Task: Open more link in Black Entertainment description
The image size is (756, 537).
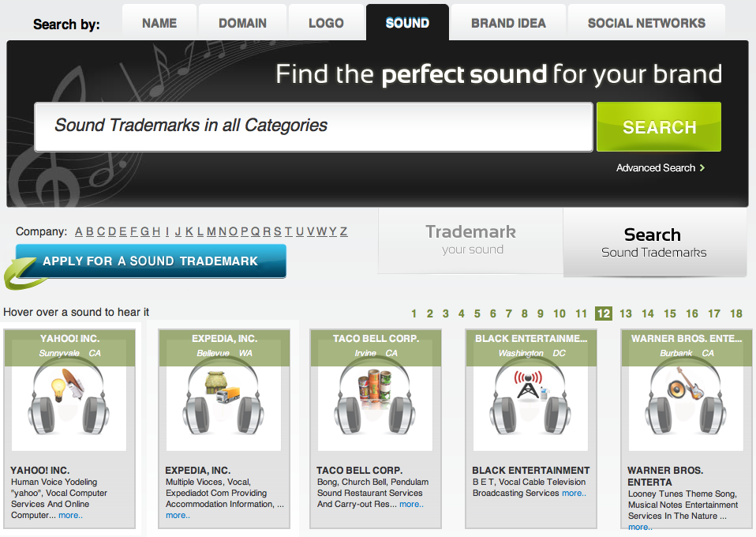Action: [574, 493]
